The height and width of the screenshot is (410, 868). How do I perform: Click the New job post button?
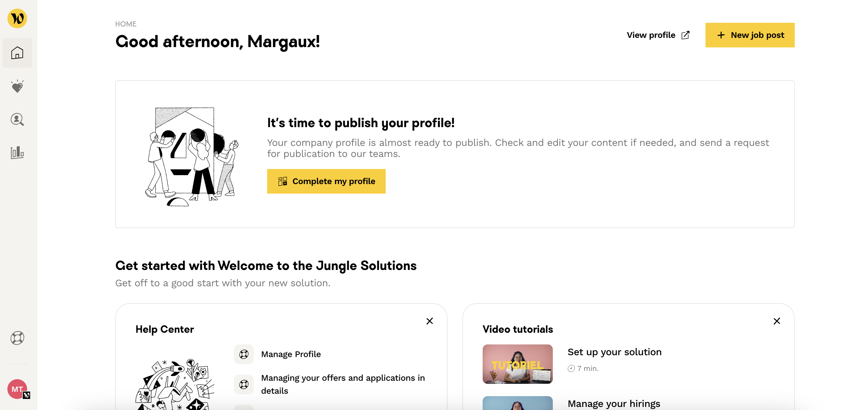[750, 35]
